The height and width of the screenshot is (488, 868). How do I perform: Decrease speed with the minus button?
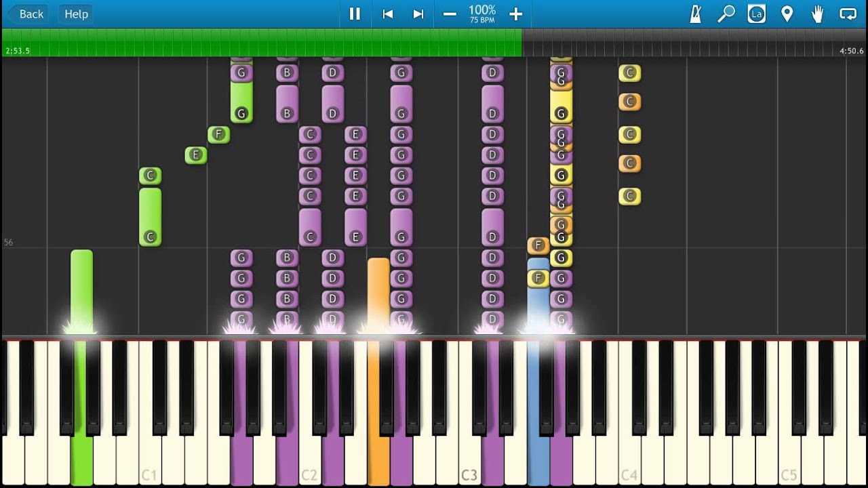[x=450, y=14]
